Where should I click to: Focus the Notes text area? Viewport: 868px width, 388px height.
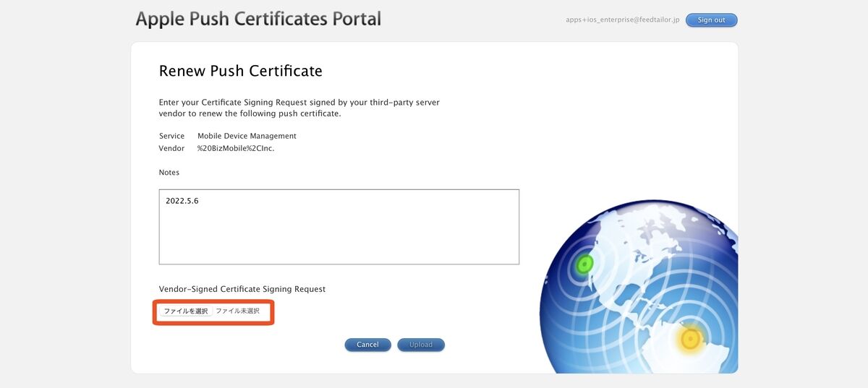(339, 227)
